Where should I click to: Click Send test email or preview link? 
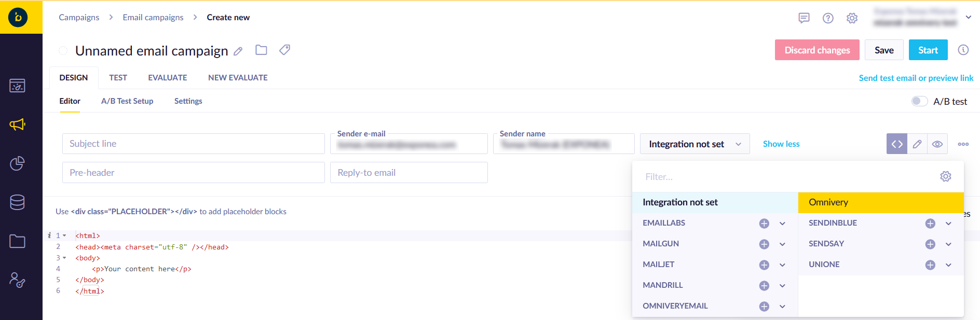coord(916,78)
